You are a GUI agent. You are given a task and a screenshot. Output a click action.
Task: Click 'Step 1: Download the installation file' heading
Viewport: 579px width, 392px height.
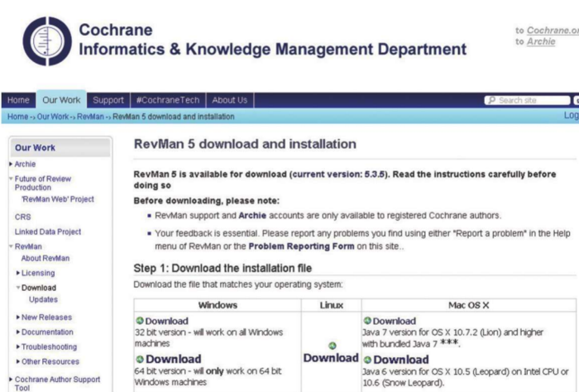tap(223, 268)
